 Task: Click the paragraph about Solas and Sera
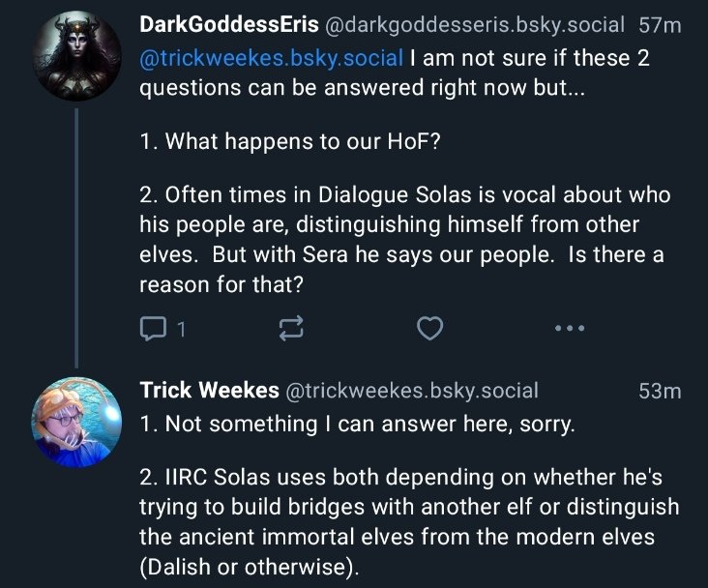[404, 240]
